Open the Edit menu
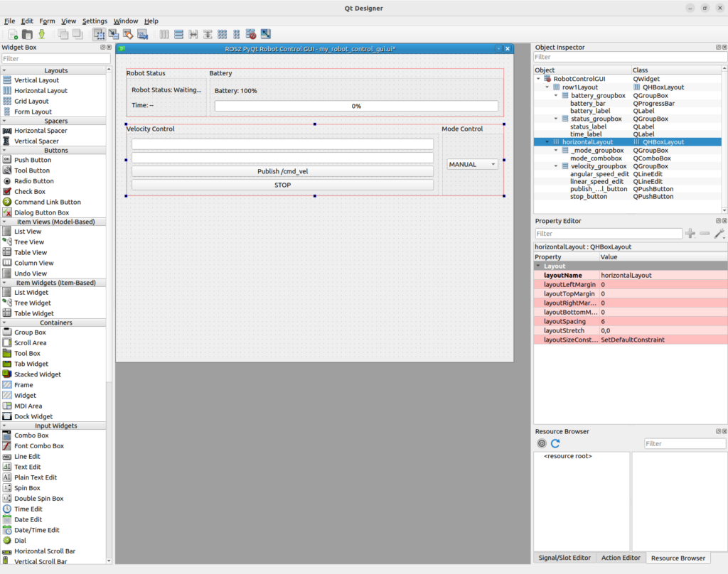This screenshot has height=574, width=728. [28, 21]
